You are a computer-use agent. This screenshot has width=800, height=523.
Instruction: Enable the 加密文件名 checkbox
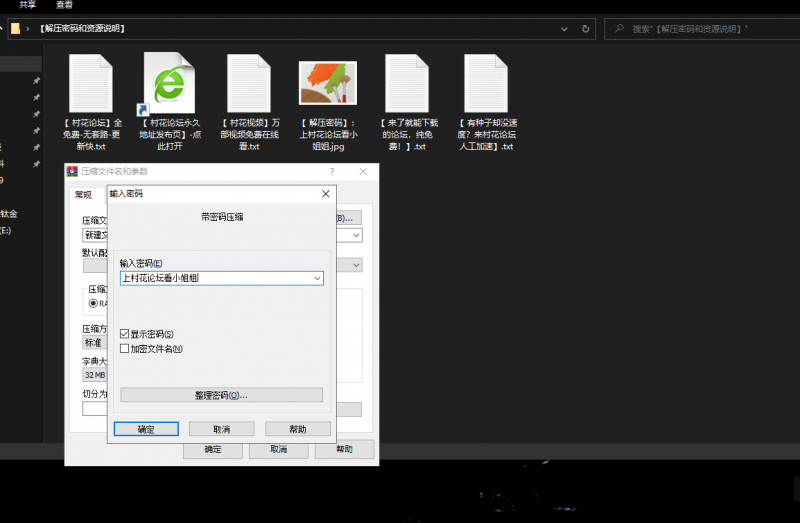pyautogui.click(x=125, y=349)
